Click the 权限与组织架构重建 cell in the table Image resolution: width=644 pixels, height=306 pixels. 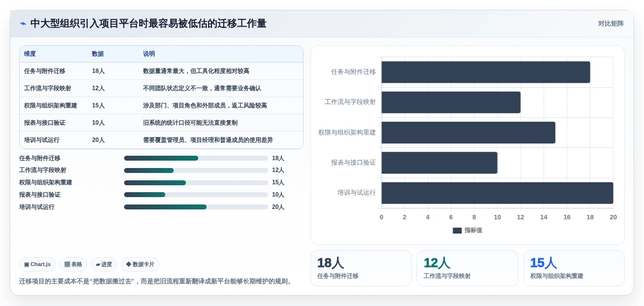pyautogui.click(x=51, y=105)
